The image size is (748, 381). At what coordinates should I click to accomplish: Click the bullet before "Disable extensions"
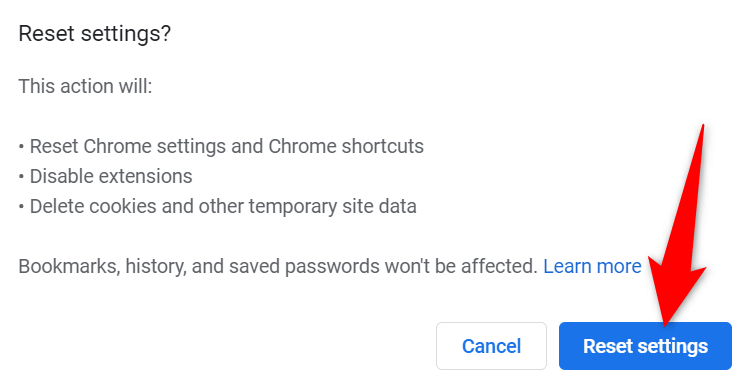[x=21, y=177]
